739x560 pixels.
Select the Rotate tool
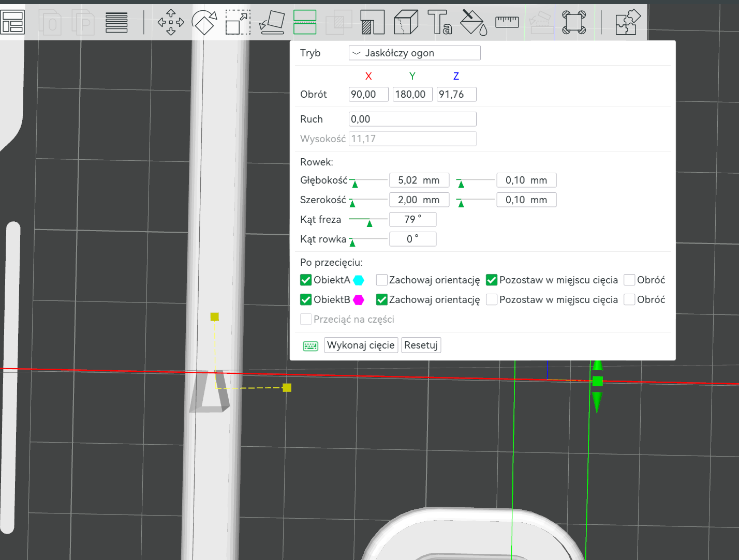(204, 22)
